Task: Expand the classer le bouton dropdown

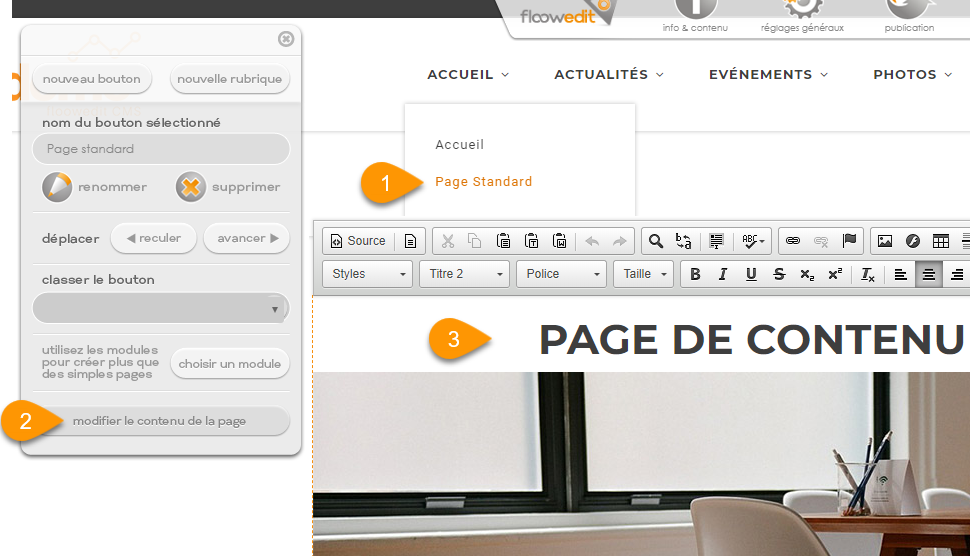Action: click(x=161, y=309)
